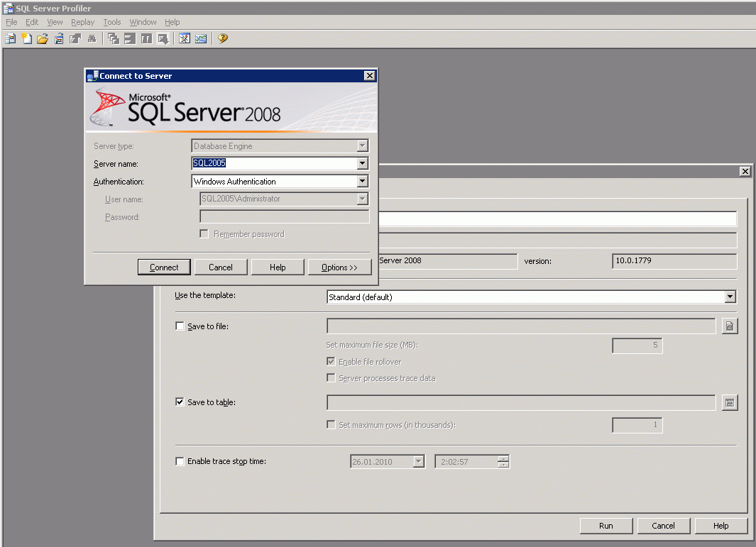Click the overlapping windows toolbar icon
The height and width of the screenshot is (547, 756).
(x=114, y=38)
